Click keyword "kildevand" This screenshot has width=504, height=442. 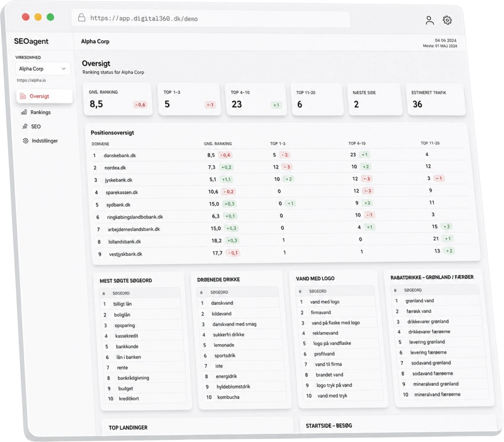221,314
